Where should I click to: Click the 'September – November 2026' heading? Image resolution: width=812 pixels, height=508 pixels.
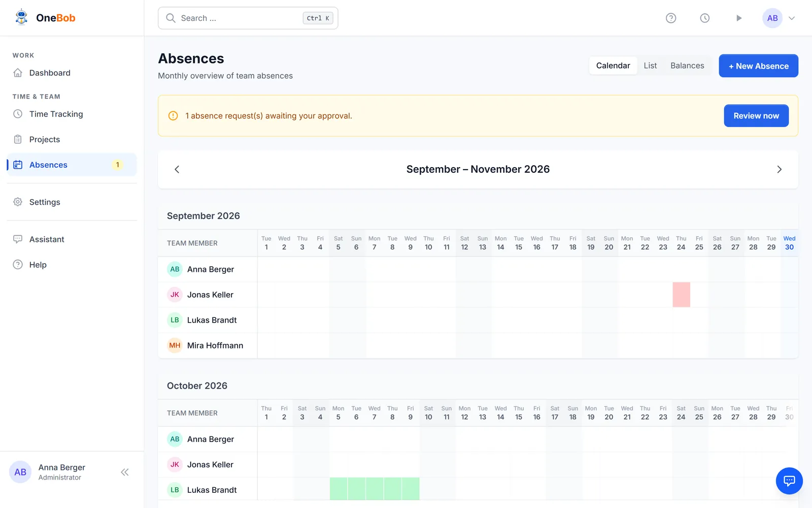(478, 169)
